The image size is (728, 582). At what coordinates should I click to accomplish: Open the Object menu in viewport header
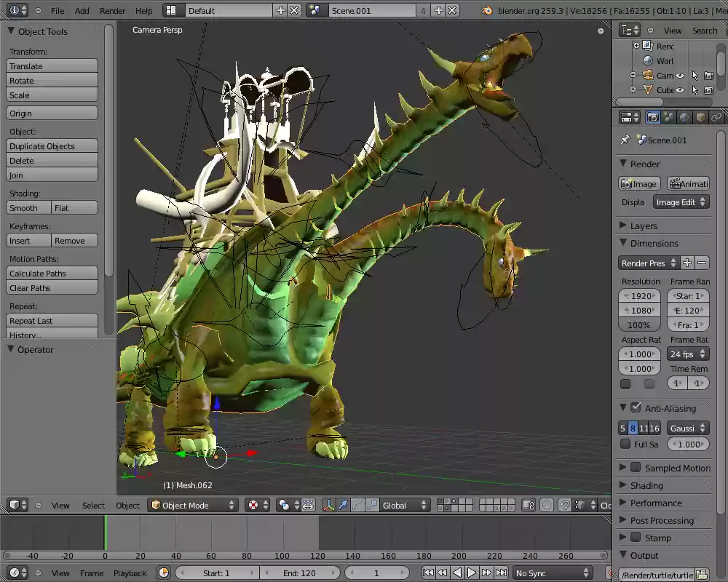[127, 505]
